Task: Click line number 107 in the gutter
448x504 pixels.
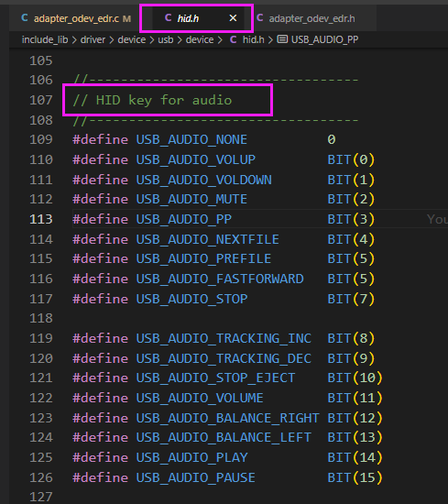Action: tap(41, 100)
